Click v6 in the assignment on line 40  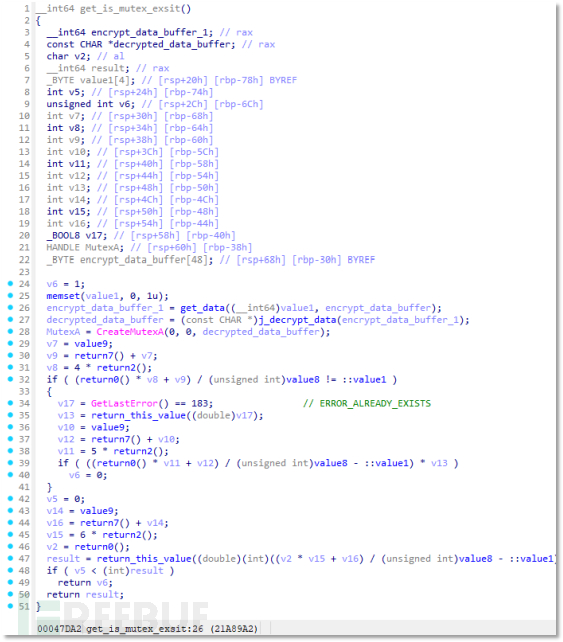pos(74,475)
